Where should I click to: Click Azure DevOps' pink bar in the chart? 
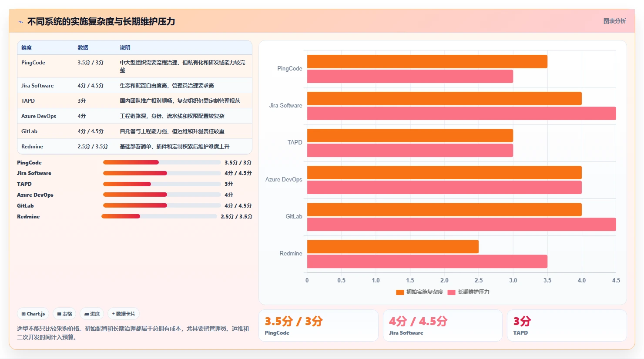(x=444, y=188)
